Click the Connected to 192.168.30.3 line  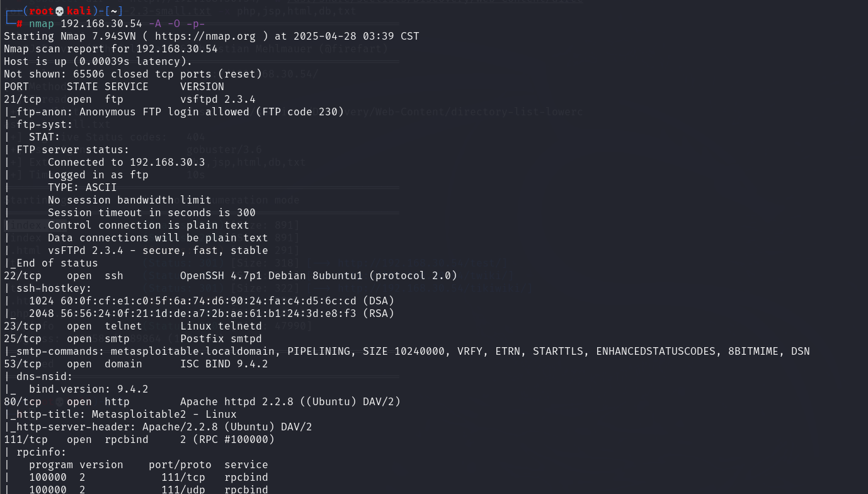(127, 162)
